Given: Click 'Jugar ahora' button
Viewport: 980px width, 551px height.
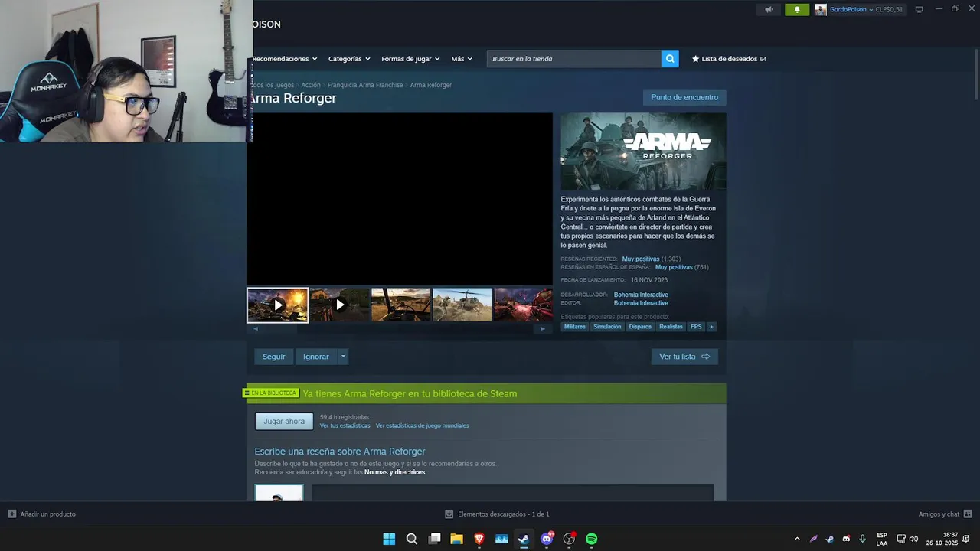Looking at the screenshot, I should pyautogui.click(x=284, y=422).
